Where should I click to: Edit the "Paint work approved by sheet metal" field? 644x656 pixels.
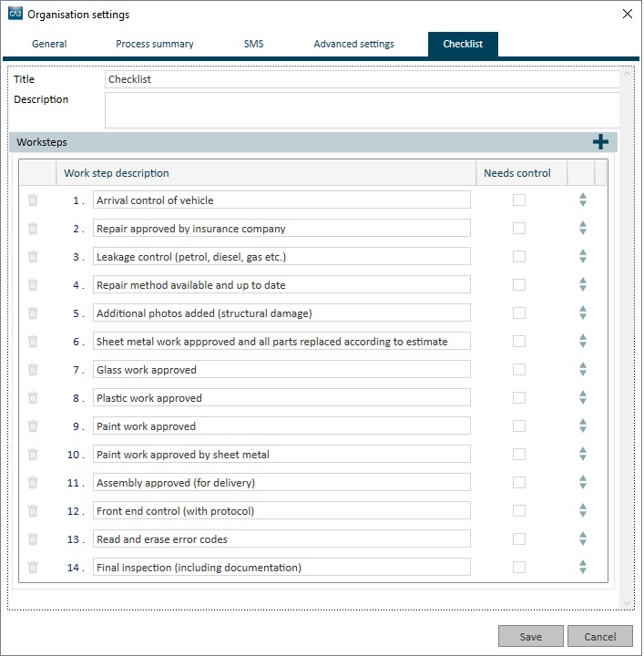pyautogui.click(x=281, y=455)
